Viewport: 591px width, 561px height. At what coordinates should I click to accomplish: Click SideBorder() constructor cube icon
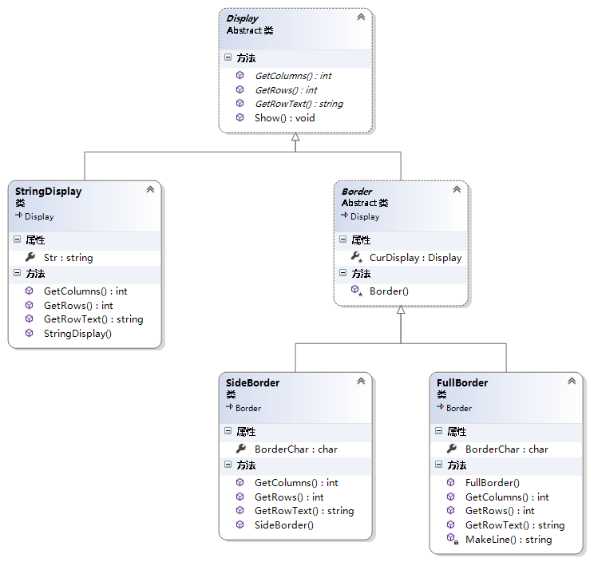click(240, 524)
